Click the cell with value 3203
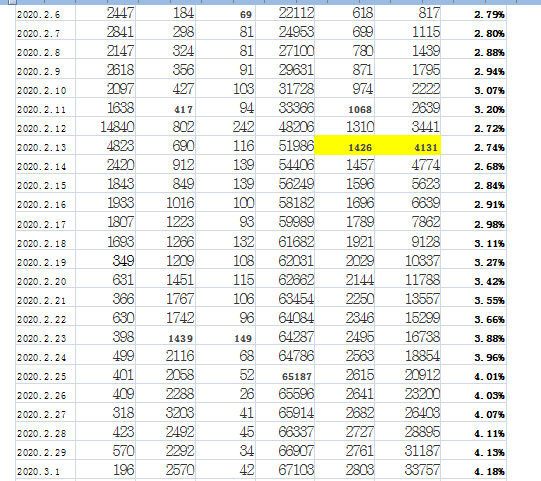Image resolution: width=541 pixels, height=481 pixels. (x=165, y=412)
